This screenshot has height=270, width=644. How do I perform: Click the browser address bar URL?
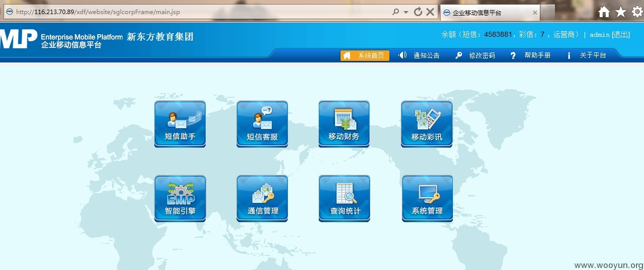point(98,12)
